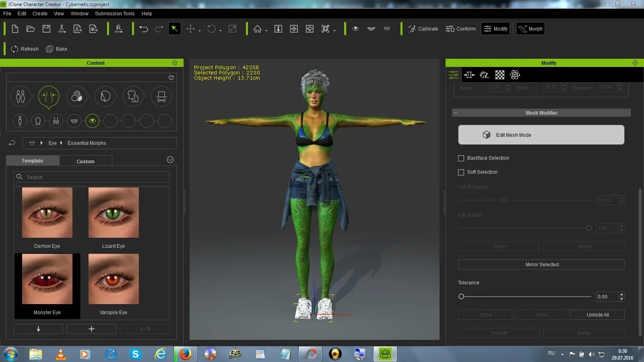Click the Home view icon in toolbar

click(x=257, y=29)
